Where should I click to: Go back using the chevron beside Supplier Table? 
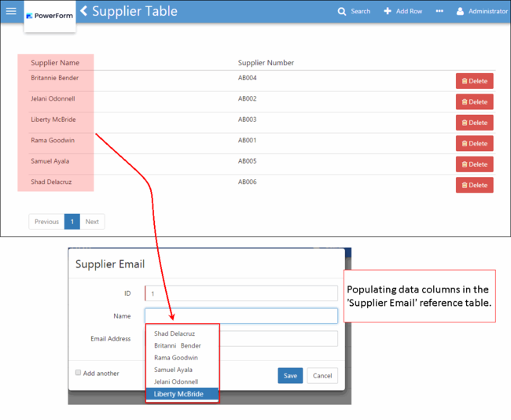point(84,11)
